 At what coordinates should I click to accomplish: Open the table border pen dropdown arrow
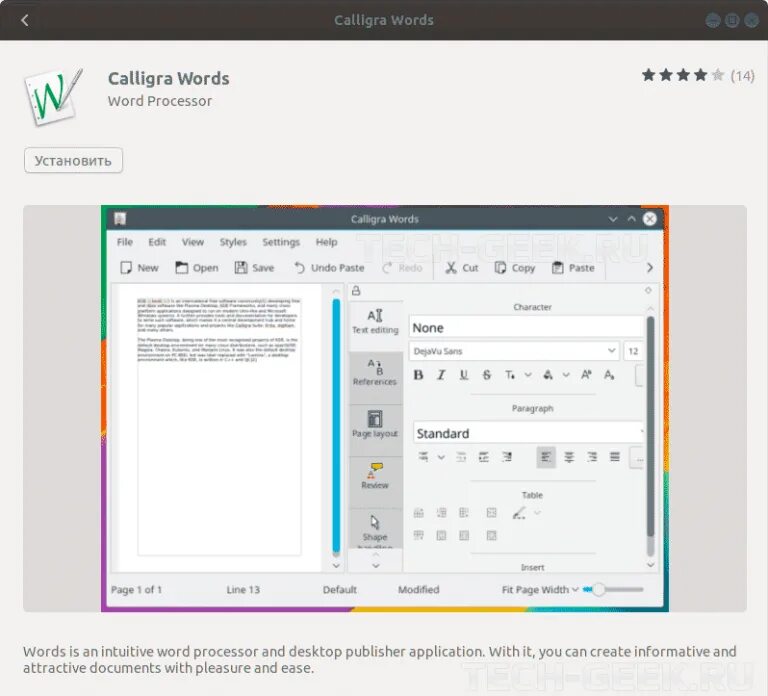(537, 513)
